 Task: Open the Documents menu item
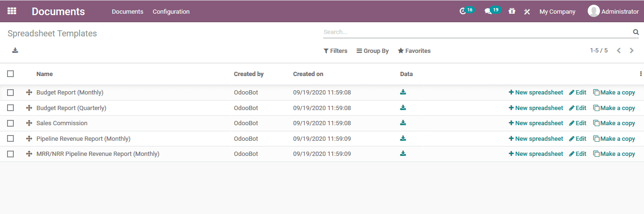click(x=127, y=12)
